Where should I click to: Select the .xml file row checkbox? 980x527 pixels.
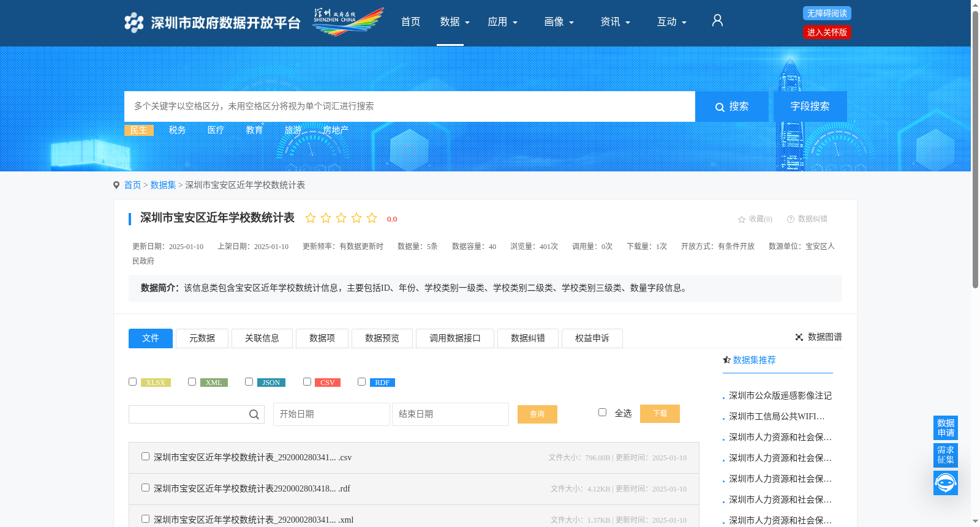pyautogui.click(x=145, y=519)
